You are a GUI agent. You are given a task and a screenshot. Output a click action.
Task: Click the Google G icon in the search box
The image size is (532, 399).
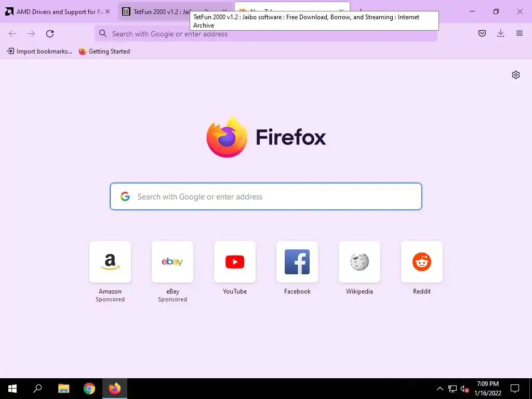125,196
